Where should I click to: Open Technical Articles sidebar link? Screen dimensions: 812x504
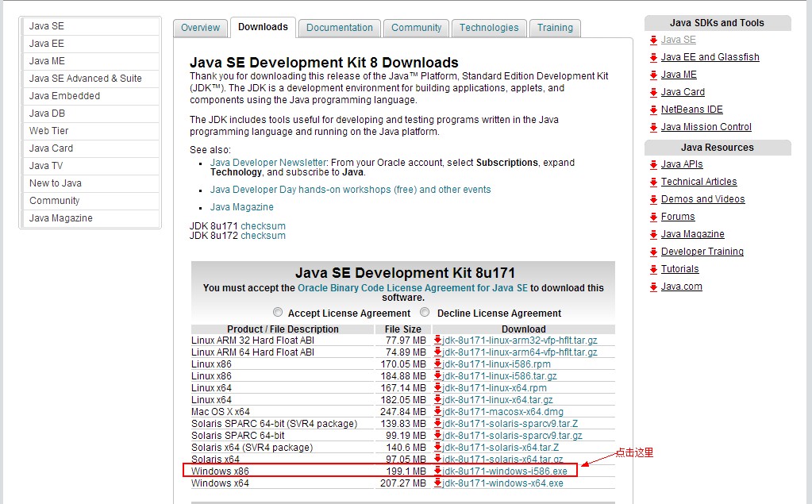tap(698, 183)
